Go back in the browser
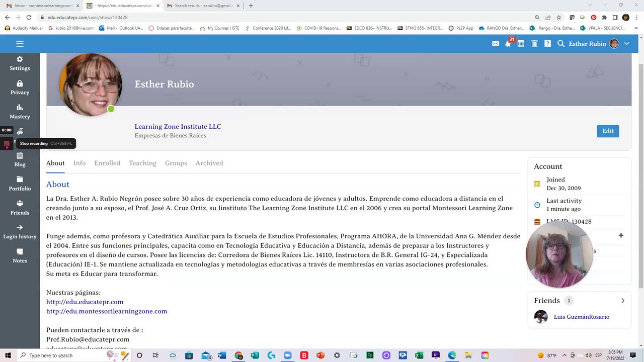The height and width of the screenshot is (362, 644). (x=7, y=17)
